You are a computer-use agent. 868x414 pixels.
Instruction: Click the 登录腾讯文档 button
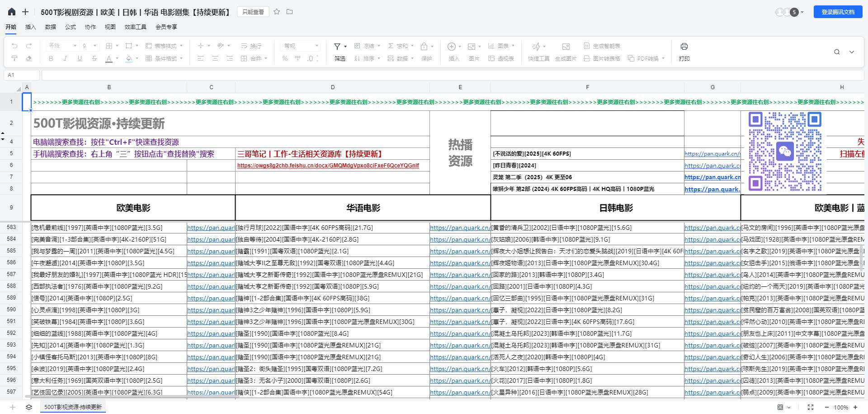tap(838, 12)
